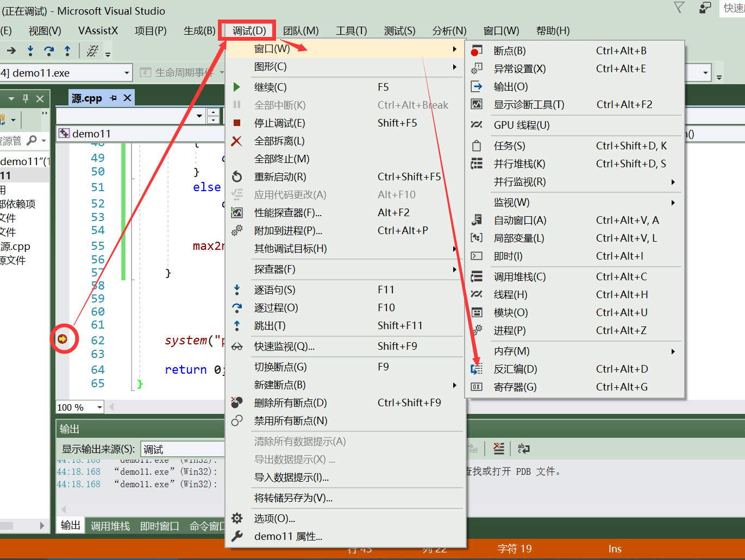Expand the 内存(M) submenu
This screenshot has height=560, width=745.
point(575,351)
